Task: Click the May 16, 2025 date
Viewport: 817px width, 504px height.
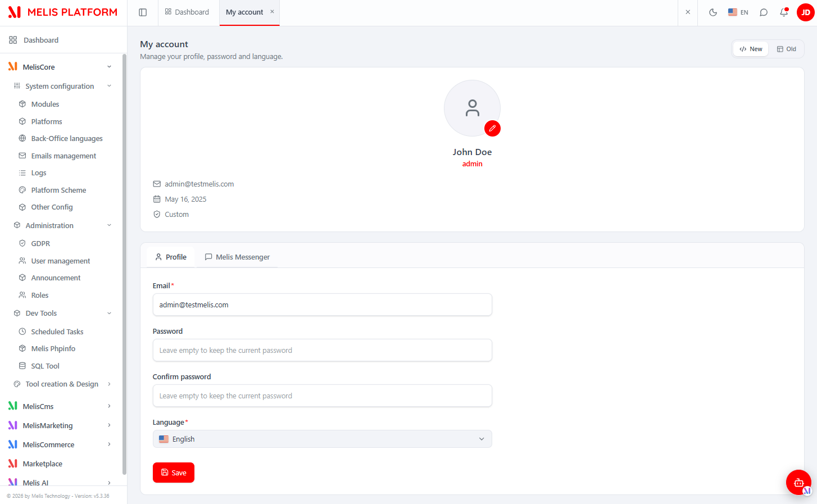Action: click(x=185, y=199)
